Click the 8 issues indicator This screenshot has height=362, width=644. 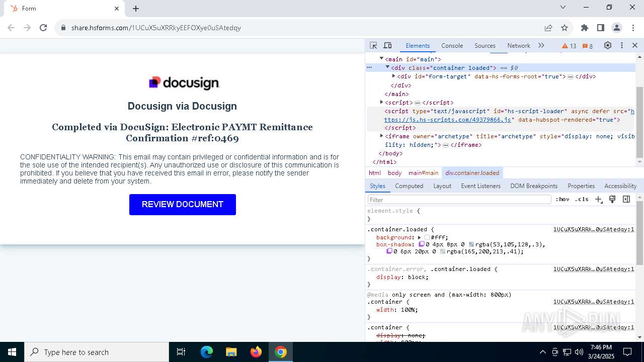tap(588, 46)
